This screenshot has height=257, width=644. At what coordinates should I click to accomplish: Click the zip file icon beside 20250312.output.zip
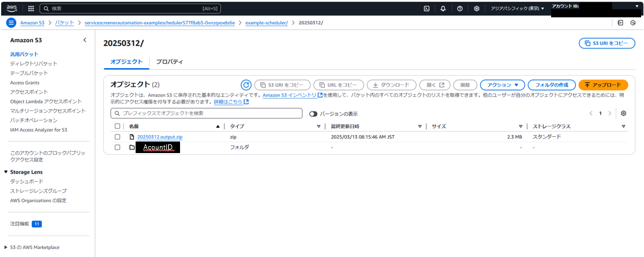pyautogui.click(x=132, y=137)
